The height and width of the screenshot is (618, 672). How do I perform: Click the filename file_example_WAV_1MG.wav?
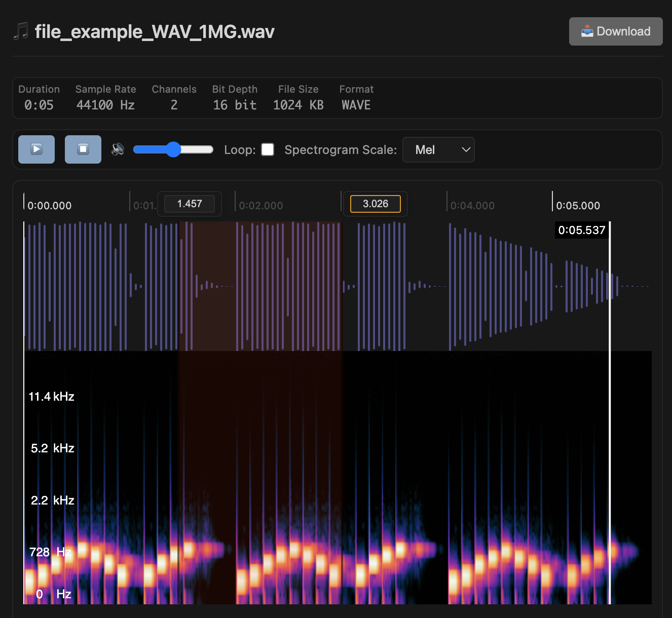[x=154, y=31]
